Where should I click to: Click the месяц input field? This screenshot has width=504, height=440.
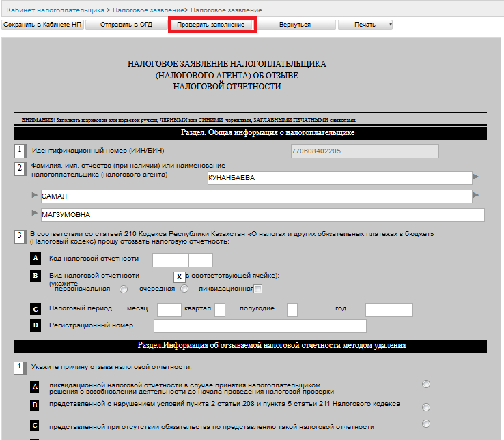tap(169, 310)
